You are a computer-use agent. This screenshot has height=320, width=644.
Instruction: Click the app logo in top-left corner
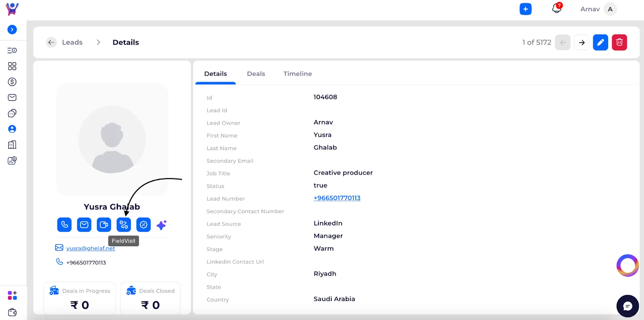point(12,9)
